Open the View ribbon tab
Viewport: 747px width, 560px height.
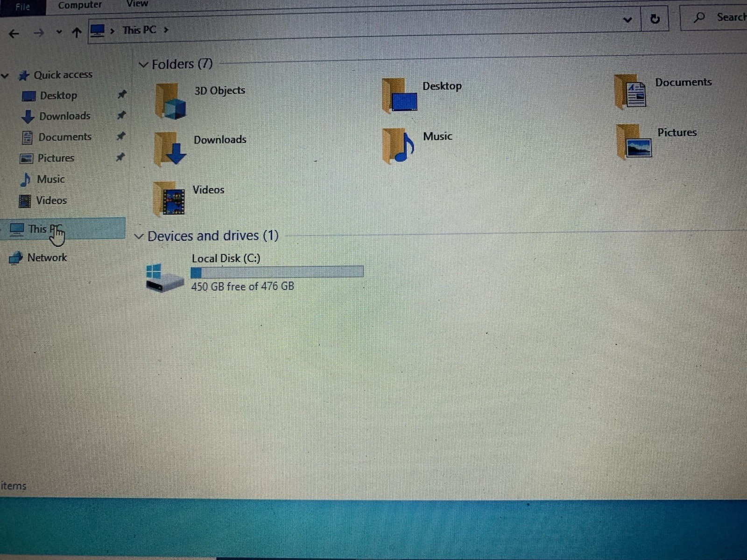pos(137,4)
